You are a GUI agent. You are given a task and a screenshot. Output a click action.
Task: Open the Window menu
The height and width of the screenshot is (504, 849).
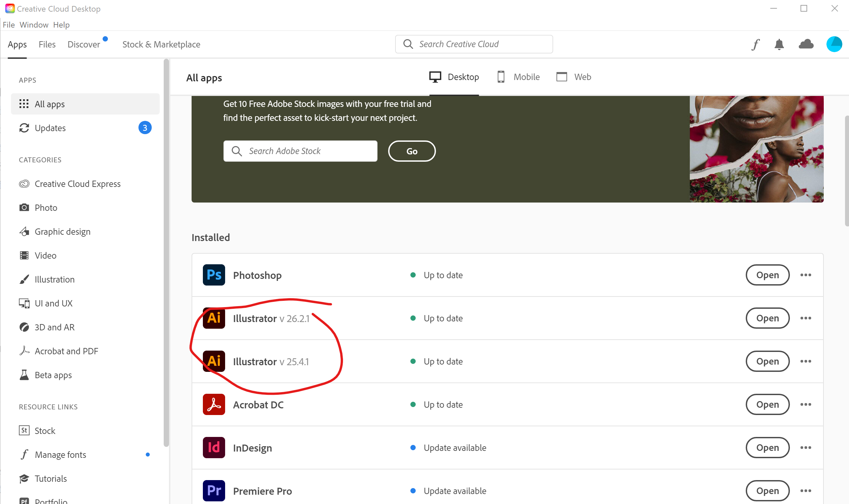(34, 25)
